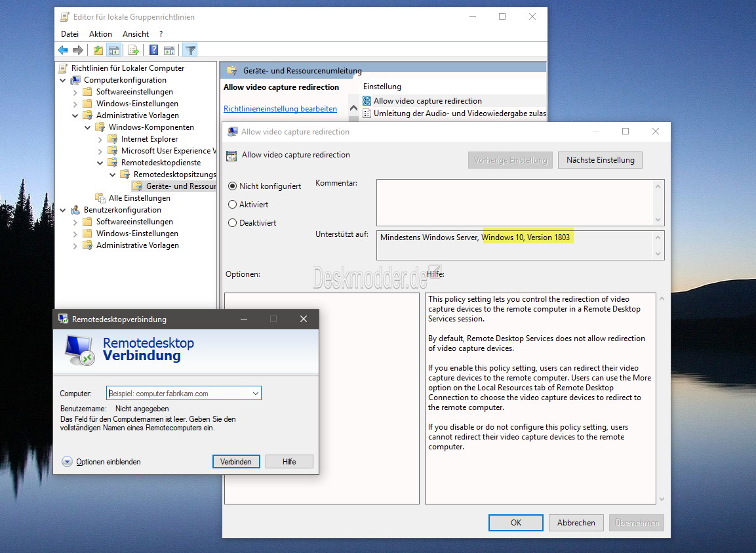
Task: Open help via blue question mark icon
Action: tap(154, 51)
